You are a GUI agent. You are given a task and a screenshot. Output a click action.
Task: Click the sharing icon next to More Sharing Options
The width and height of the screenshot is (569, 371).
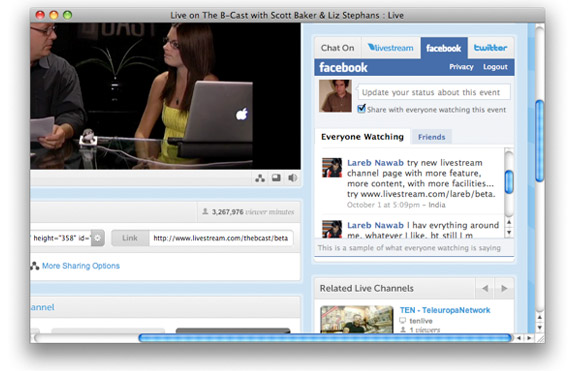[35, 266]
